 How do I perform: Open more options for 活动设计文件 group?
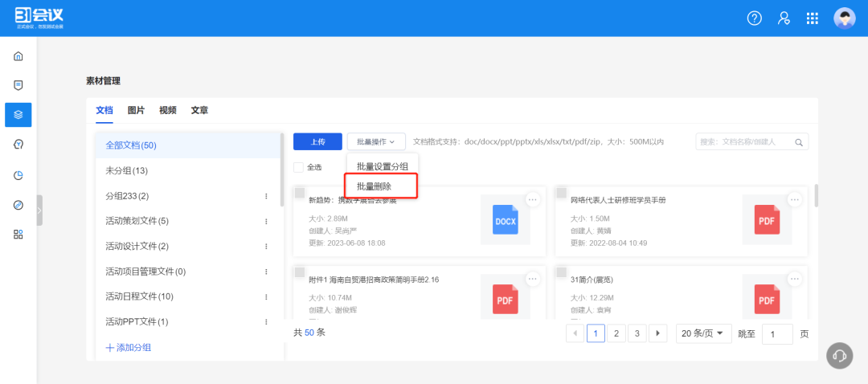[x=266, y=246]
